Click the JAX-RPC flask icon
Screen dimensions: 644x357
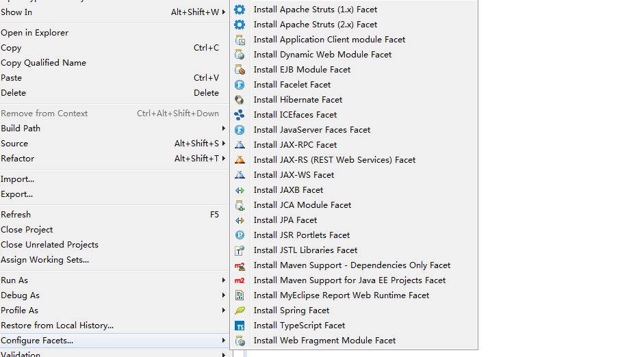[240, 145]
